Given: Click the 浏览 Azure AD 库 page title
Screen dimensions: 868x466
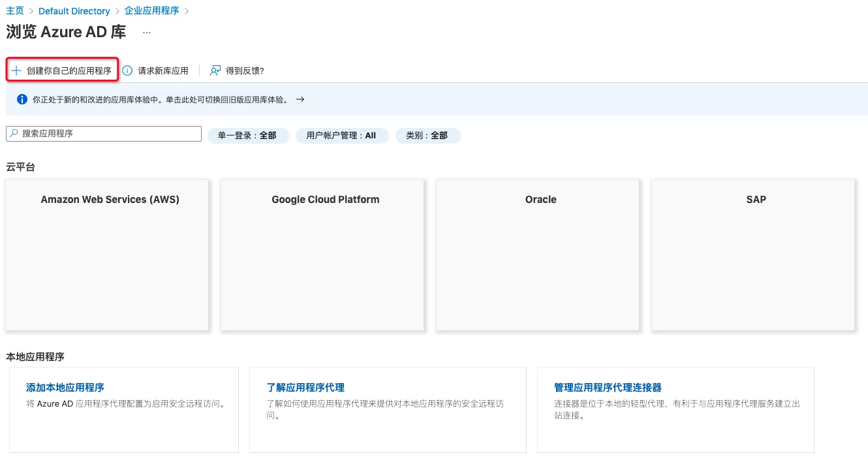Looking at the screenshot, I should 66,32.
